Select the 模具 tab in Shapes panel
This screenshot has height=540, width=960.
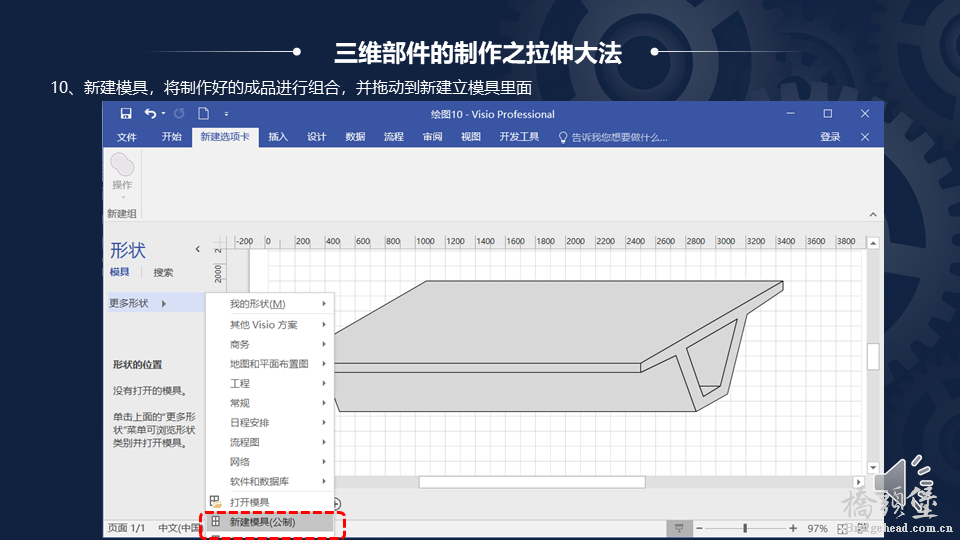tap(119, 272)
